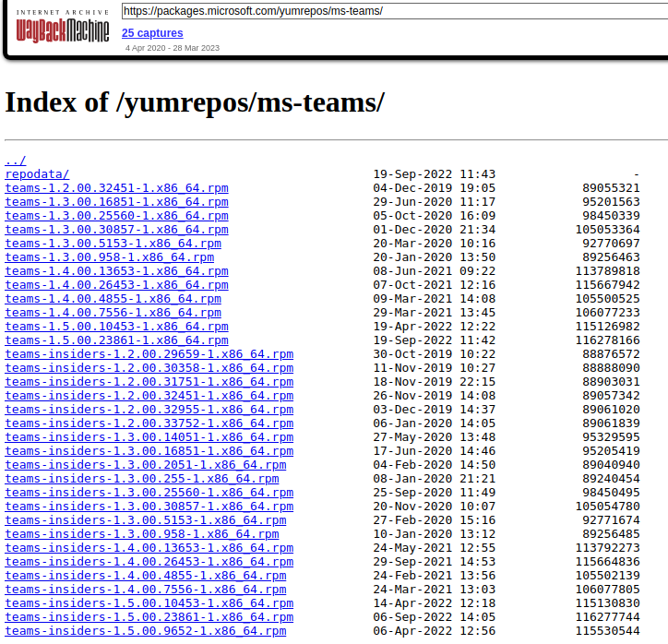Download teams-1.3.00.30857-1.x86_64.rpm
Image resolution: width=668 pixels, height=644 pixels.
(x=117, y=230)
